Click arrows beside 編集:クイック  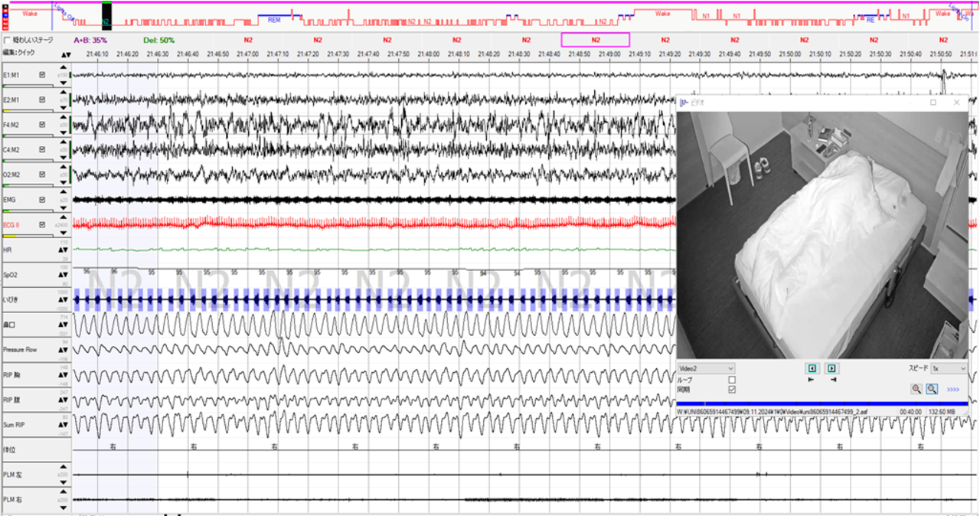click(65, 54)
